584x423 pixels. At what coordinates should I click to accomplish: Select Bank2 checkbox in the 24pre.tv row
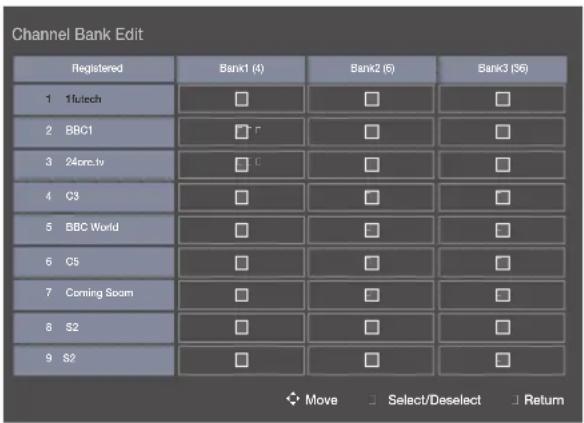[x=372, y=165]
